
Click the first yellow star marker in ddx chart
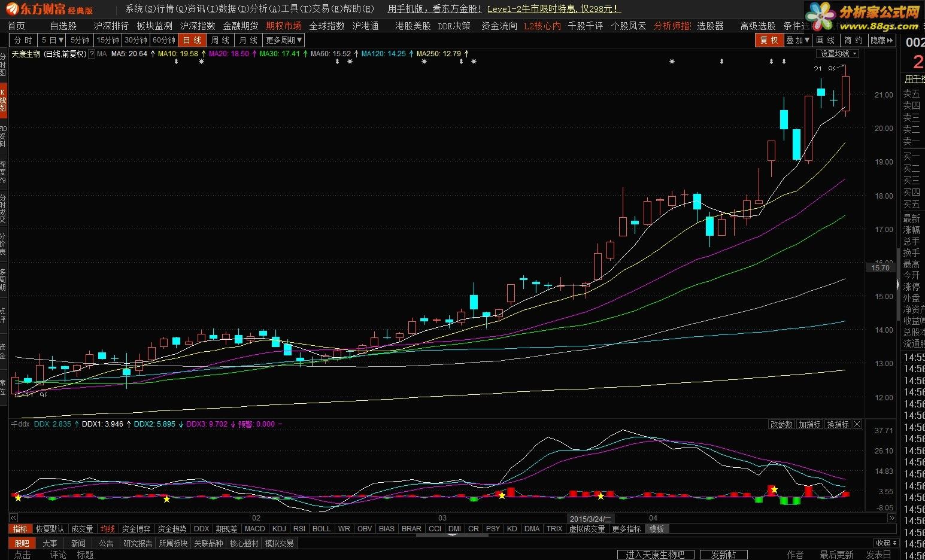click(18, 498)
